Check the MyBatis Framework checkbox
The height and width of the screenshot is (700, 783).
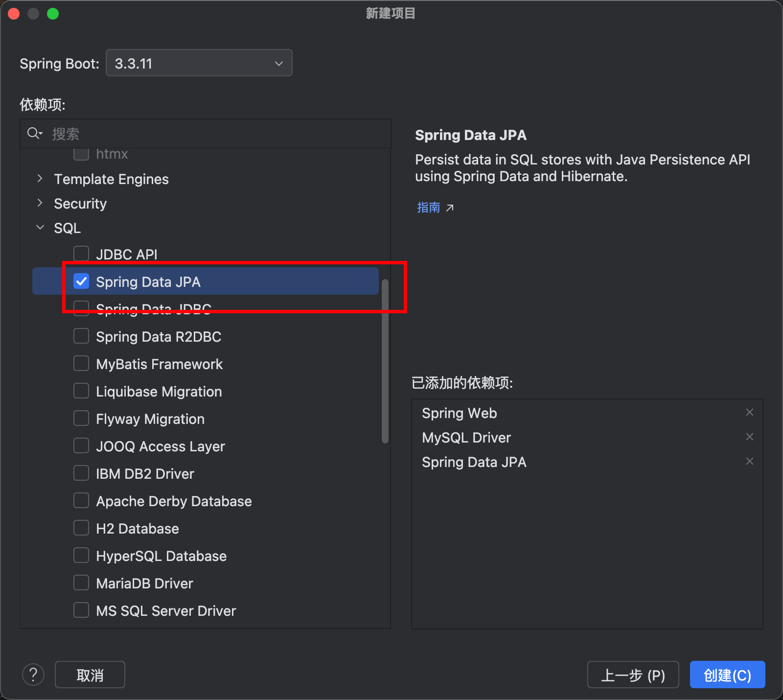click(x=81, y=363)
